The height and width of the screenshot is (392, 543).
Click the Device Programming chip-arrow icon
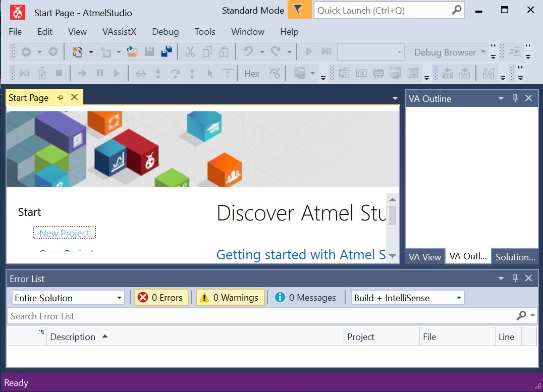tap(448, 73)
